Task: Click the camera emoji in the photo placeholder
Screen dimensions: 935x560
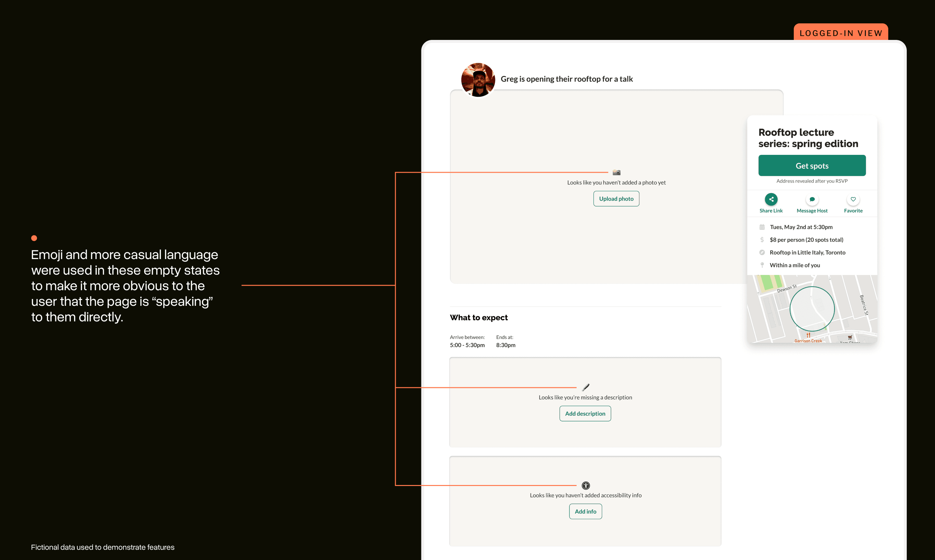Action: [x=617, y=172]
